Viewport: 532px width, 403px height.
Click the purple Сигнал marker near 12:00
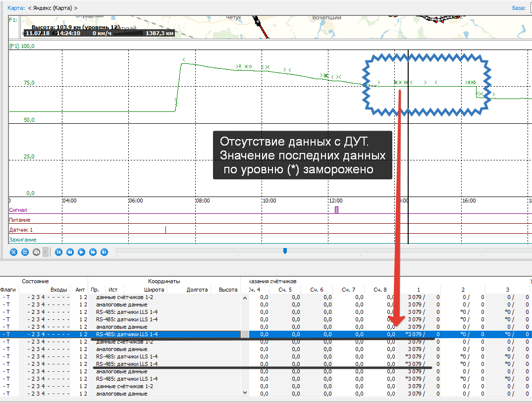(x=336, y=210)
